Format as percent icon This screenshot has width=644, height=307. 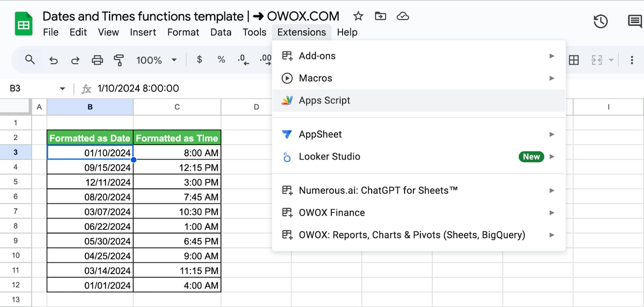pyautogui.click(x=221, y=60)
